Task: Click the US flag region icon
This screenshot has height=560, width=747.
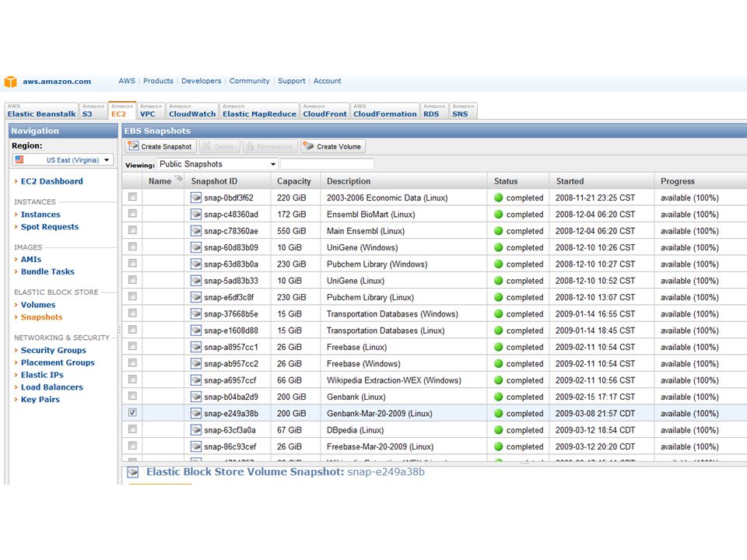Action: click(19, 159)
